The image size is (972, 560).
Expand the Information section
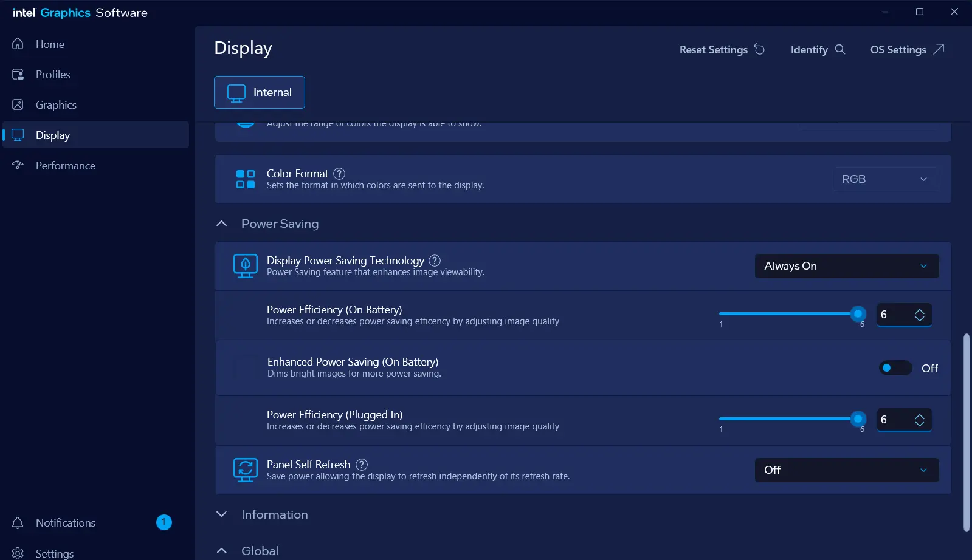[x=222, y=514]
